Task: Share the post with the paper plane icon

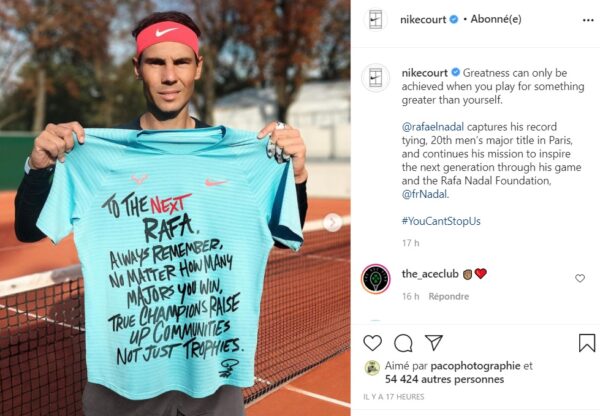Action: [x=434, y=343]
